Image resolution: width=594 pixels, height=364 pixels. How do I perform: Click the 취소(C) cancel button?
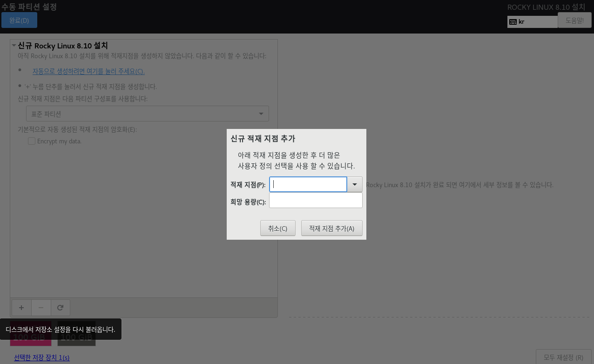278,228
